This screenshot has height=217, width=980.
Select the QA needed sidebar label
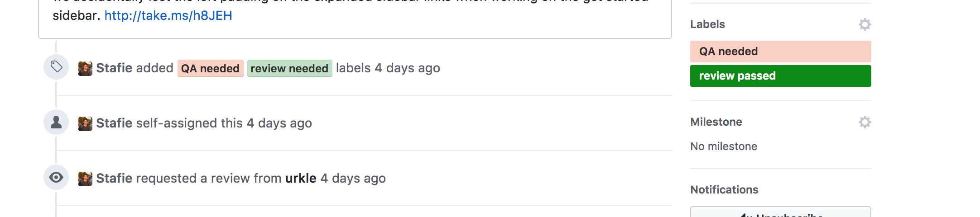780,52
